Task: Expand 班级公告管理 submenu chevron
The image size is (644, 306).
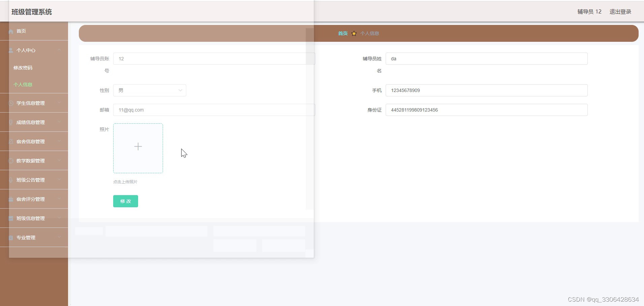Action: [59, 180]
